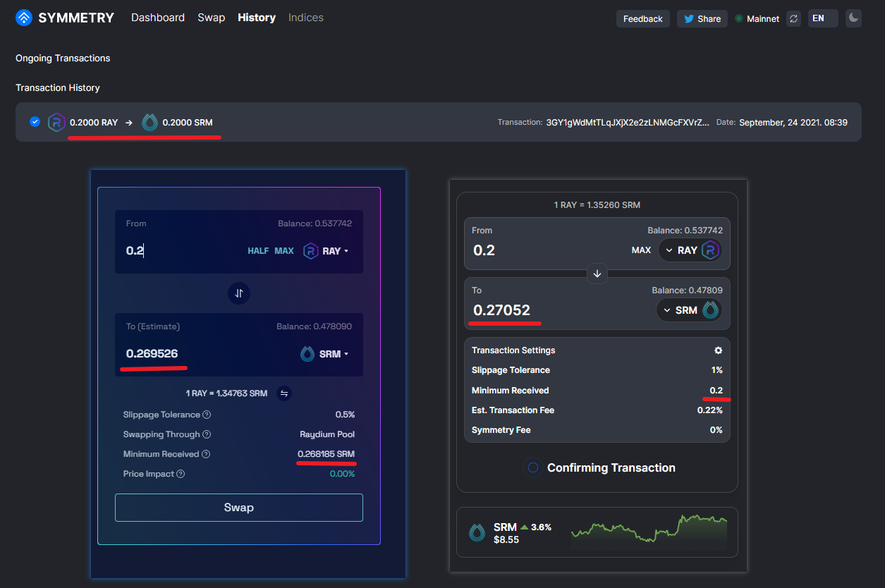Open the Indices page

[x=306, y=18]
